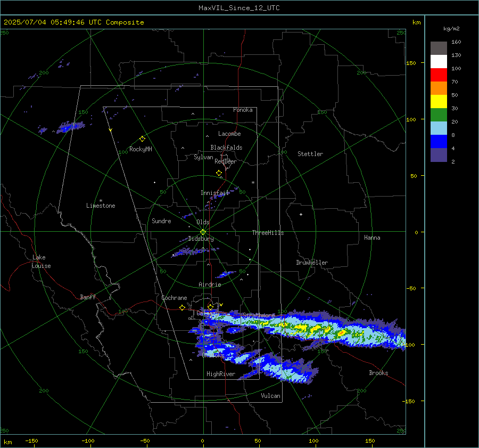Click the radar center marker near Olds
Viewport: 479px width, 448px height.
203,232
